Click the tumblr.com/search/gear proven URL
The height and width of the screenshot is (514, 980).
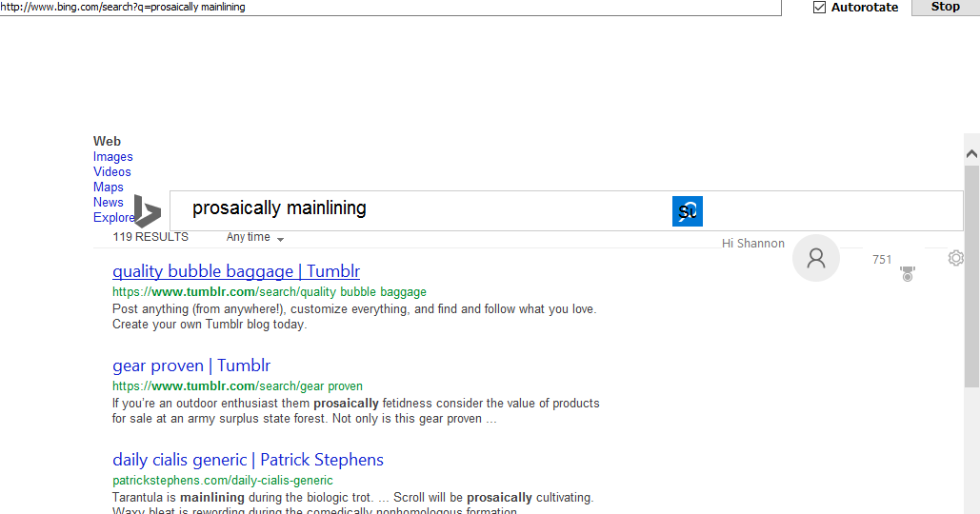pyautogui.click(x=237, y=385)
